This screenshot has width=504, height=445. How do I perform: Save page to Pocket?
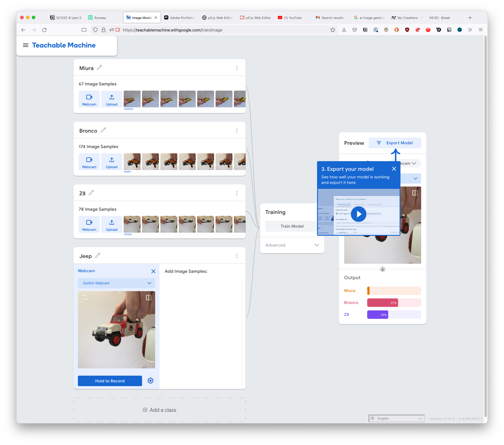(x=355, y=30)
